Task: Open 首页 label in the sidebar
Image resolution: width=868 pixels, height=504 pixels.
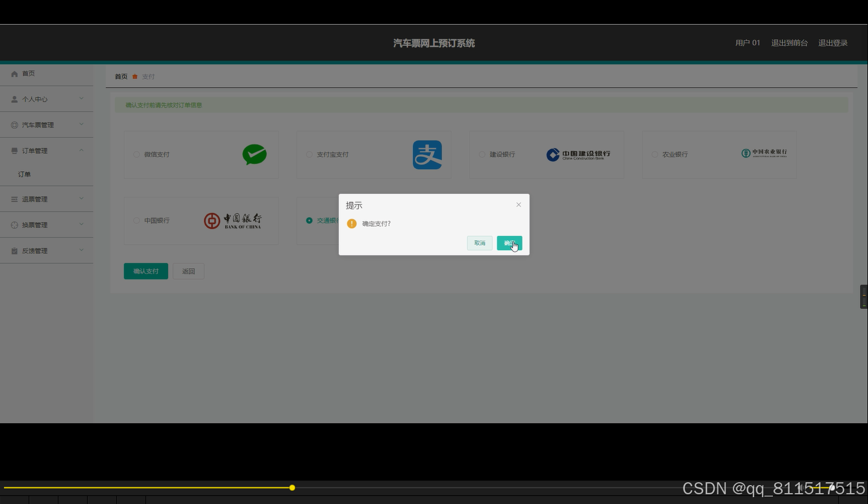Action: (x=29, y=74)
